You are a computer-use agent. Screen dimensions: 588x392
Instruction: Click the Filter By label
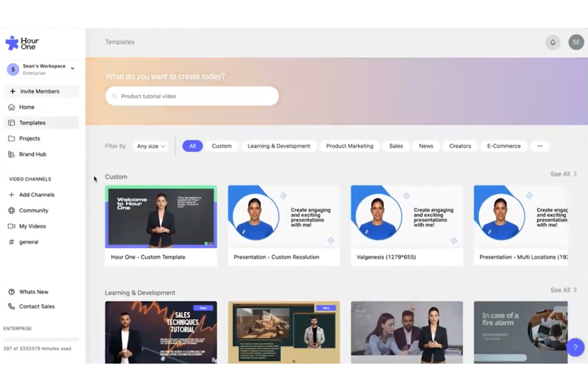(115, 146)
